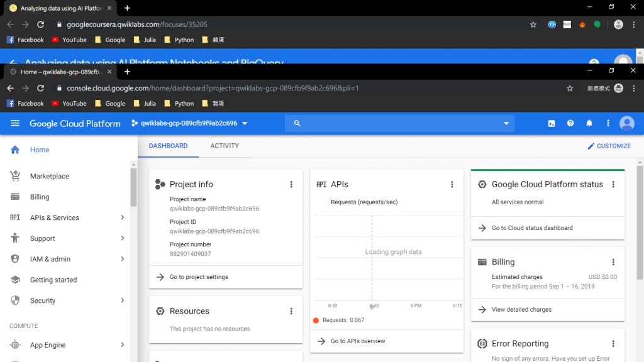Activate Cloud Shell icon in header
Viewport: 644px width, 362px height.
(551, 123)
